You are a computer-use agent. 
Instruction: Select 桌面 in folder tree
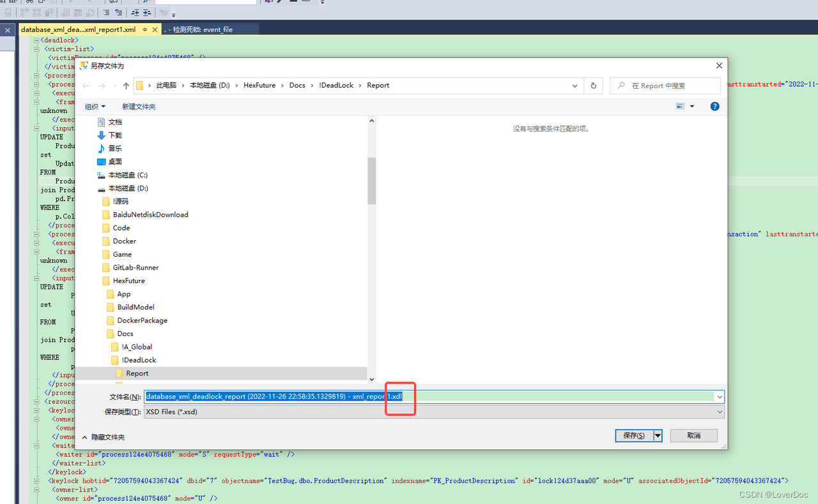tap(115, 162)
